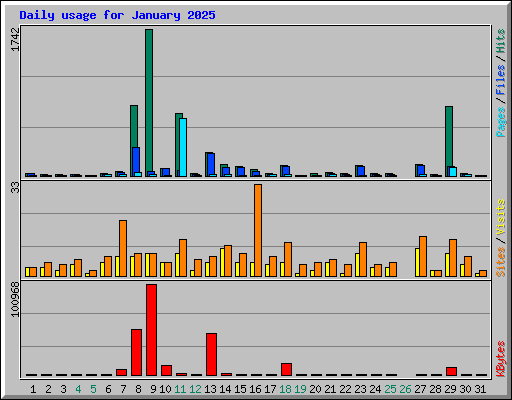Click the tallest red KBytes bar for day 9
512x400 pixels.
pyautogui.click(x=151, y=330)
